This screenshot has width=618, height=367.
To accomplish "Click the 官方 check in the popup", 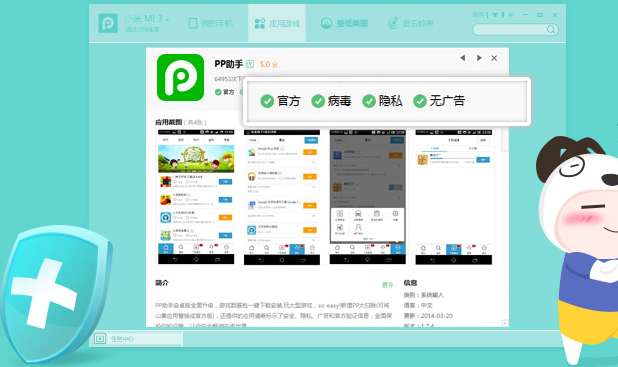I will tap(280, 101).
